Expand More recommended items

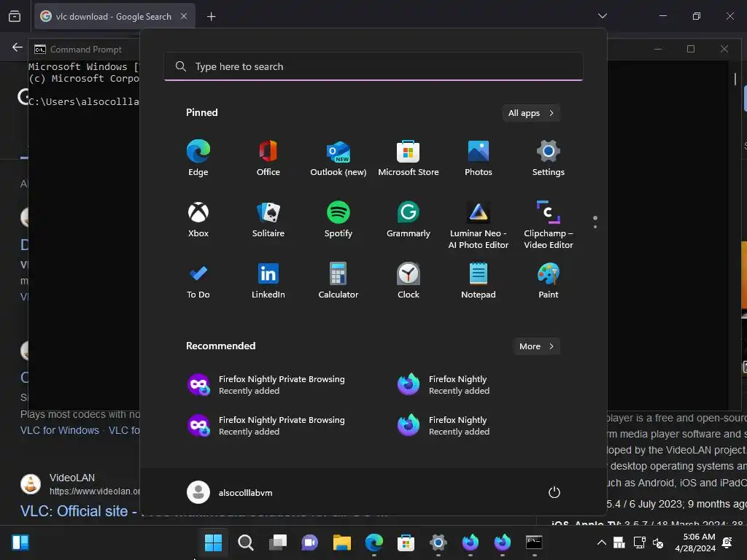pyautogui.click(x=536, y=346)
